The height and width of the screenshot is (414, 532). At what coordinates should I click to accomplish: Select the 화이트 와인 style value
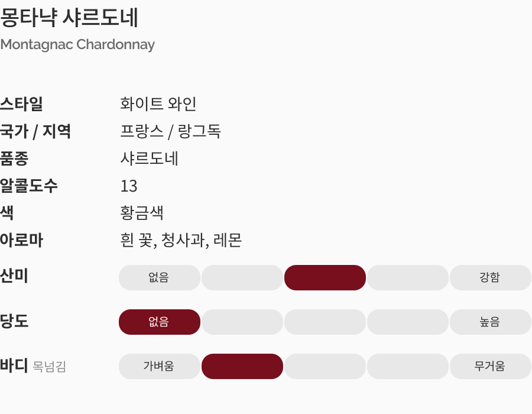158,104
